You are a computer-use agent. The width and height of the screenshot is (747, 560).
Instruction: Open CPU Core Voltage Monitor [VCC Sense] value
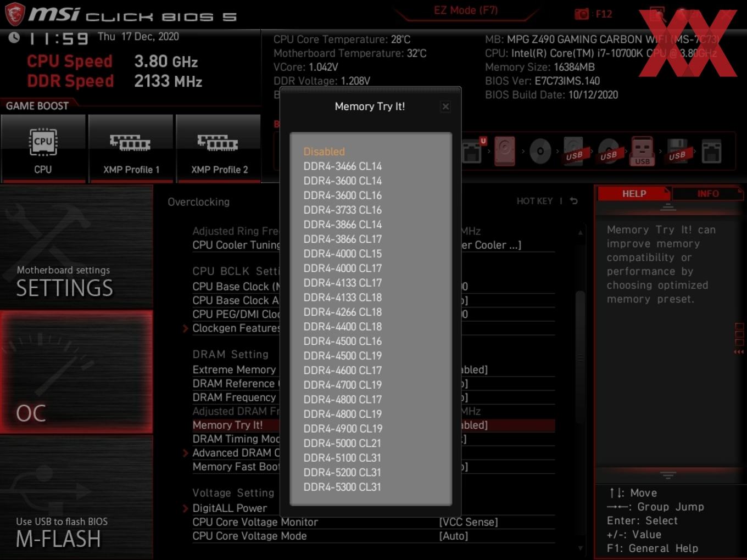click(x=469, y=522)
